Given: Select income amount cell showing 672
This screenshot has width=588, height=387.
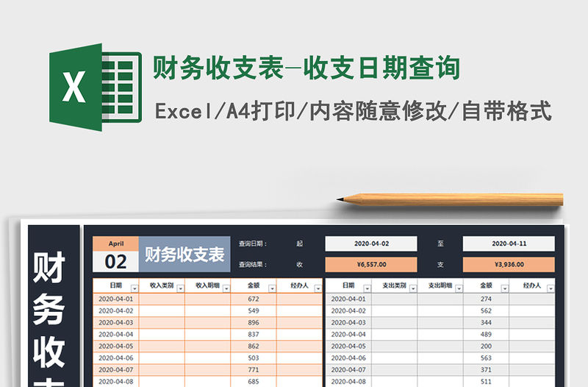Looking at the screenshot, I should pos(254,299).
